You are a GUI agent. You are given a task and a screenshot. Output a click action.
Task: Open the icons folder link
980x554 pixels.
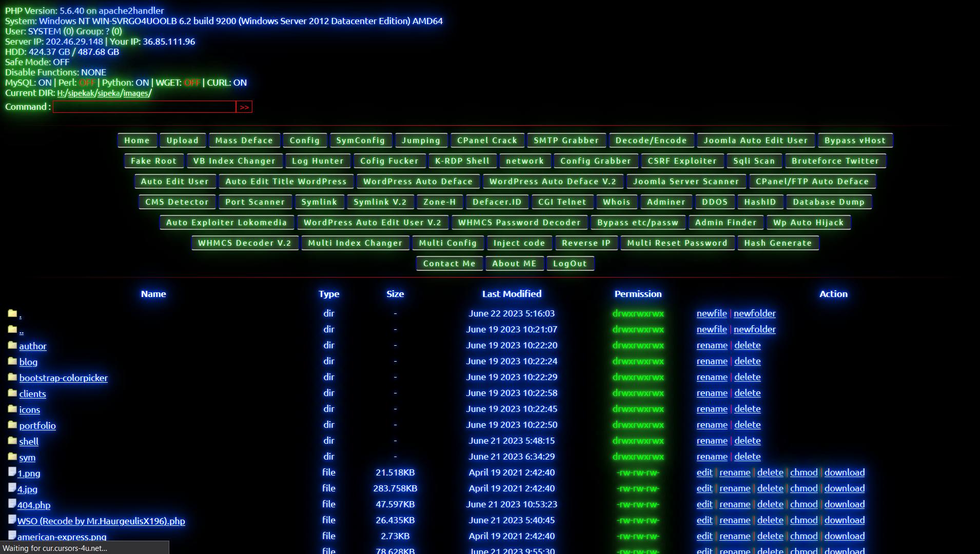pos(30,410)
